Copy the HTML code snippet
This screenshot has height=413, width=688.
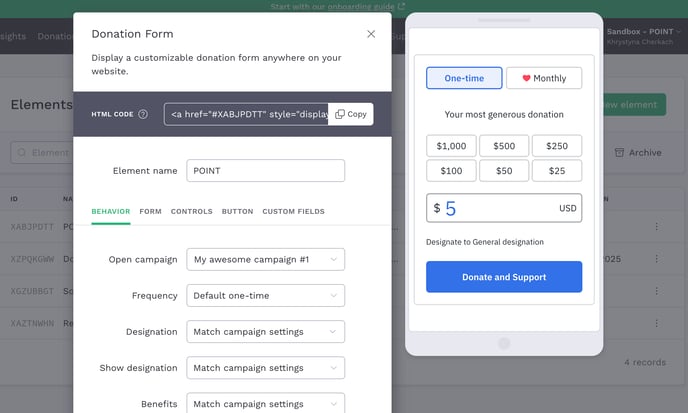pos(351,114)
